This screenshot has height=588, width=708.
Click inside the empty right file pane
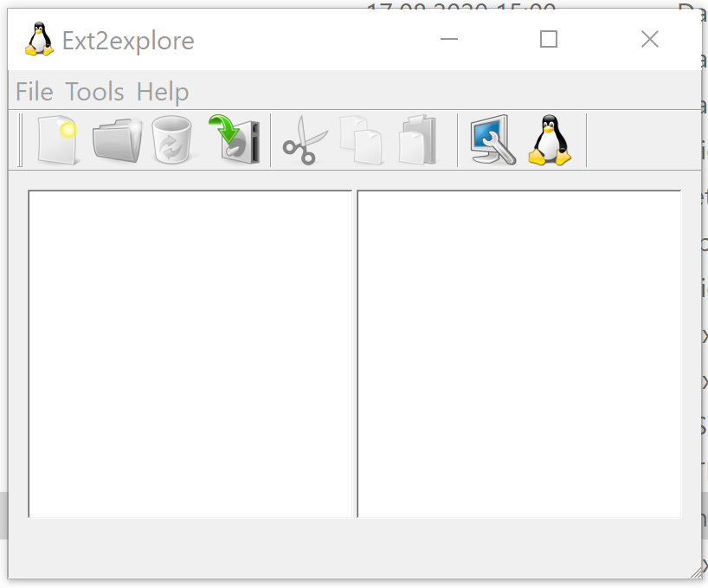coord(518,353)
